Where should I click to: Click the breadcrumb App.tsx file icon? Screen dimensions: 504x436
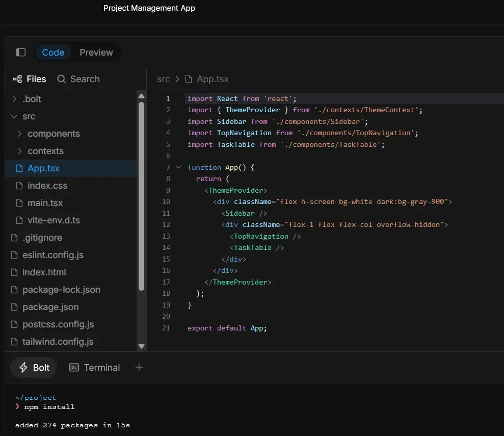189,79
